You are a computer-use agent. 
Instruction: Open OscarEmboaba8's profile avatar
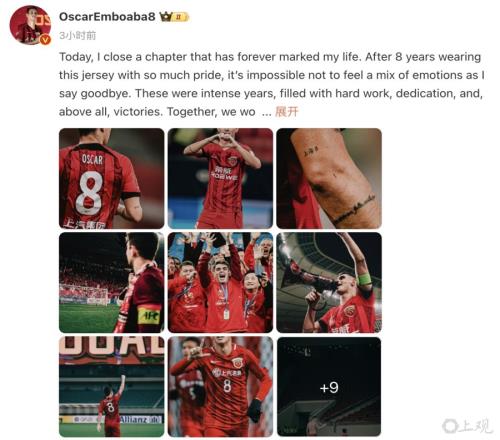[x=30, y=25]
